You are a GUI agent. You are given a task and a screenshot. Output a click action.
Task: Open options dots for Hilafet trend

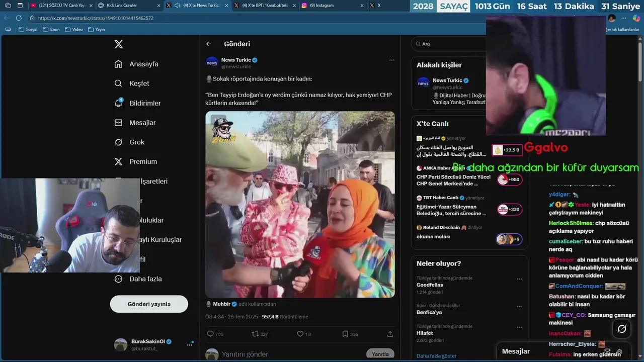[519, 327]
